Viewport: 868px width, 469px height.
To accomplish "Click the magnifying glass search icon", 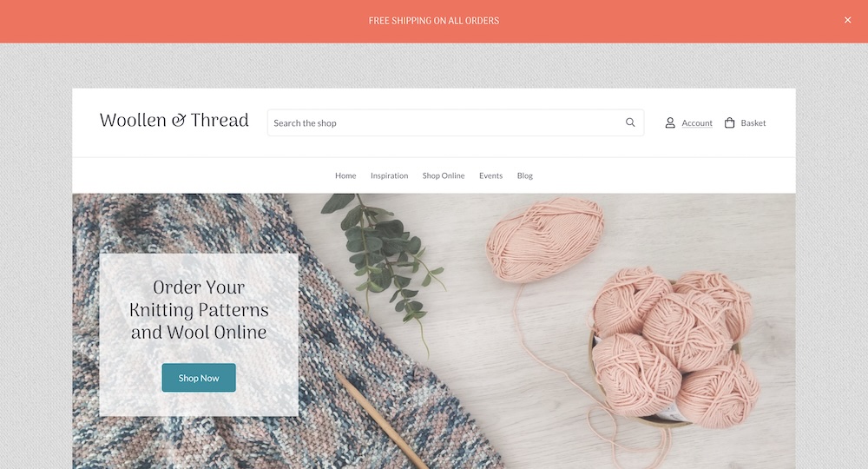I will pos(630,122).
